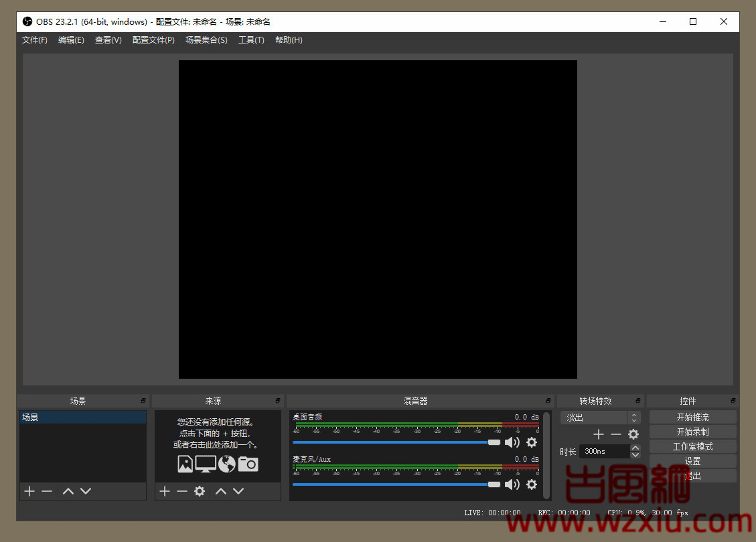Open source properties gear icon
The width and height of the screenshot is (756, 542).
[x=199, y=491]
